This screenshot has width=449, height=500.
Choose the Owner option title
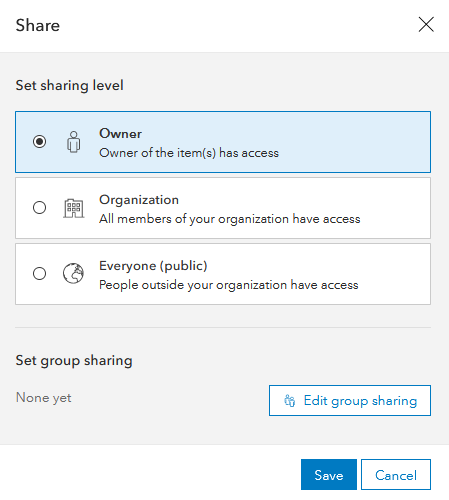(120, 134)
